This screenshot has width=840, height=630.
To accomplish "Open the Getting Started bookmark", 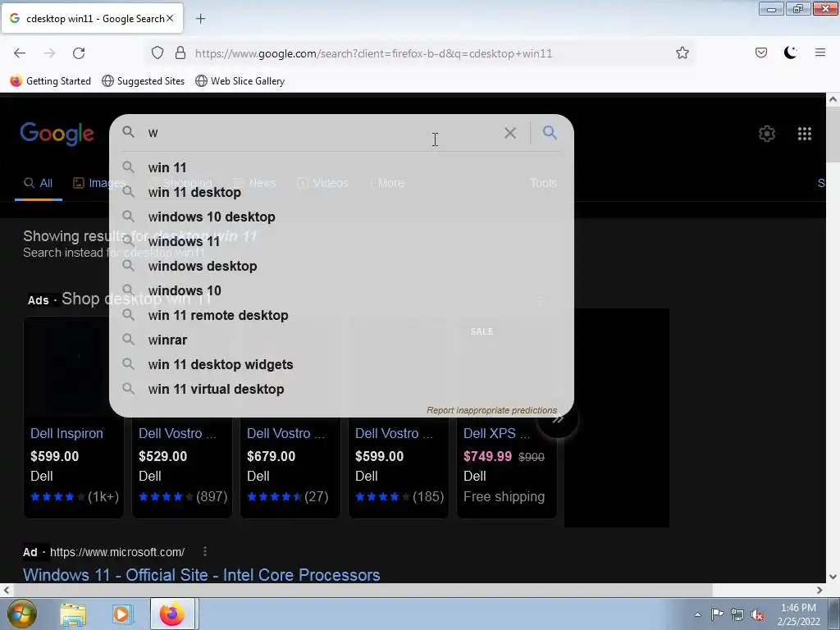I will (51, 81).
